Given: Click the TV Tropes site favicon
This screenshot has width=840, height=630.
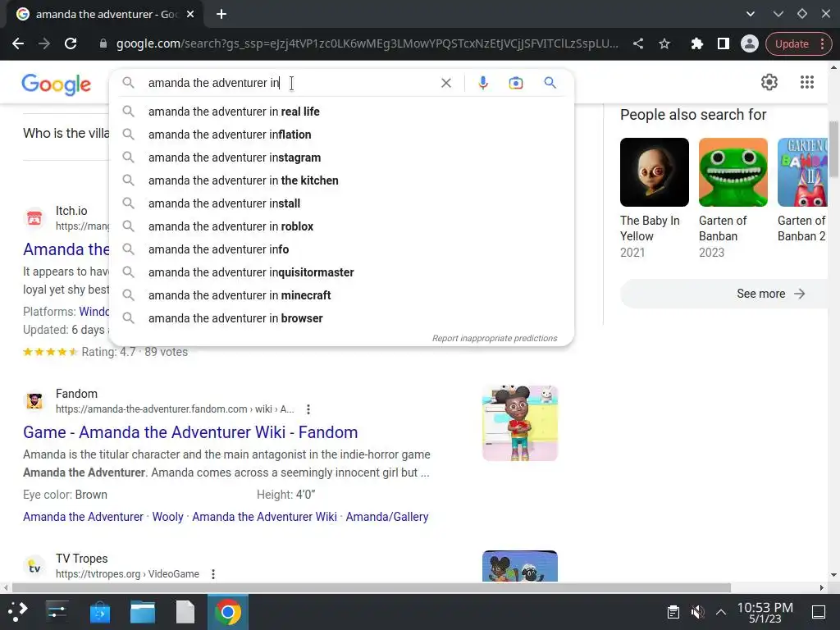Looking at the screenshot, I should pyautogui.click(x=34, y=566).
